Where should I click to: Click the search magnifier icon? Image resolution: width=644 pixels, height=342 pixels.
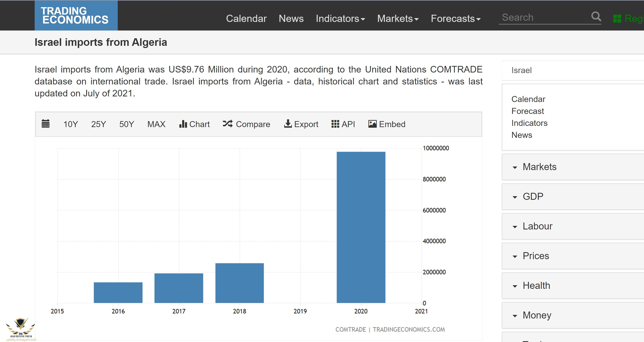596,17
